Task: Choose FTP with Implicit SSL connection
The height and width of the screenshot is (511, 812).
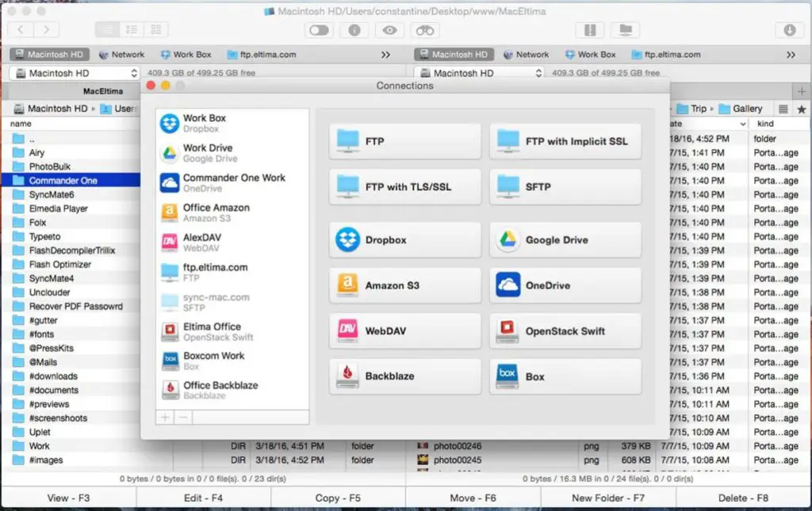Action: coord(565,141)
